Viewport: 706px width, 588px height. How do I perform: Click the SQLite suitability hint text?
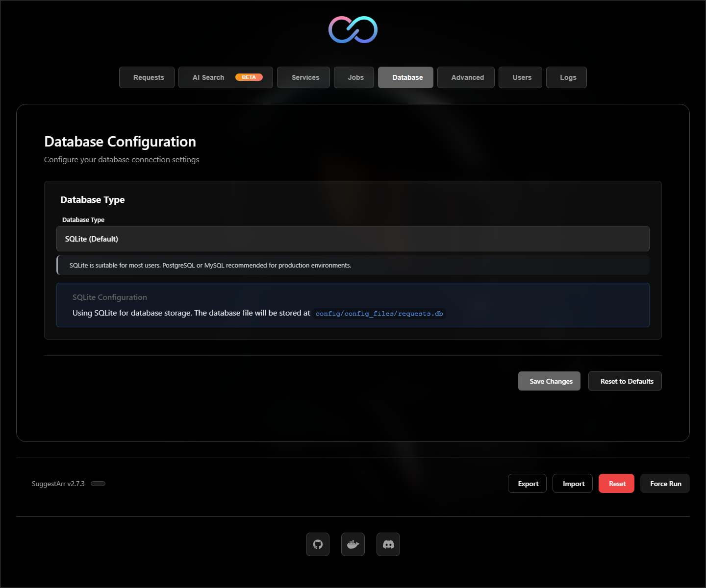tap(210, 265)
